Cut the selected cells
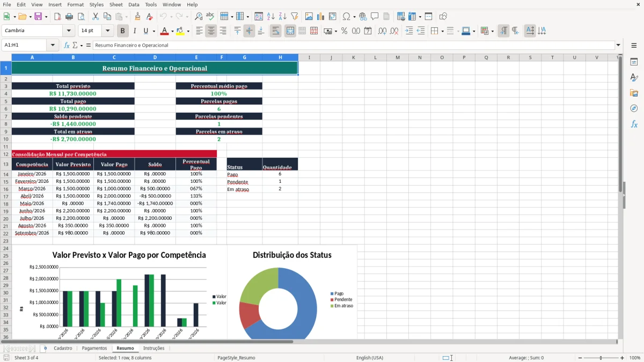 pos(95,17)
